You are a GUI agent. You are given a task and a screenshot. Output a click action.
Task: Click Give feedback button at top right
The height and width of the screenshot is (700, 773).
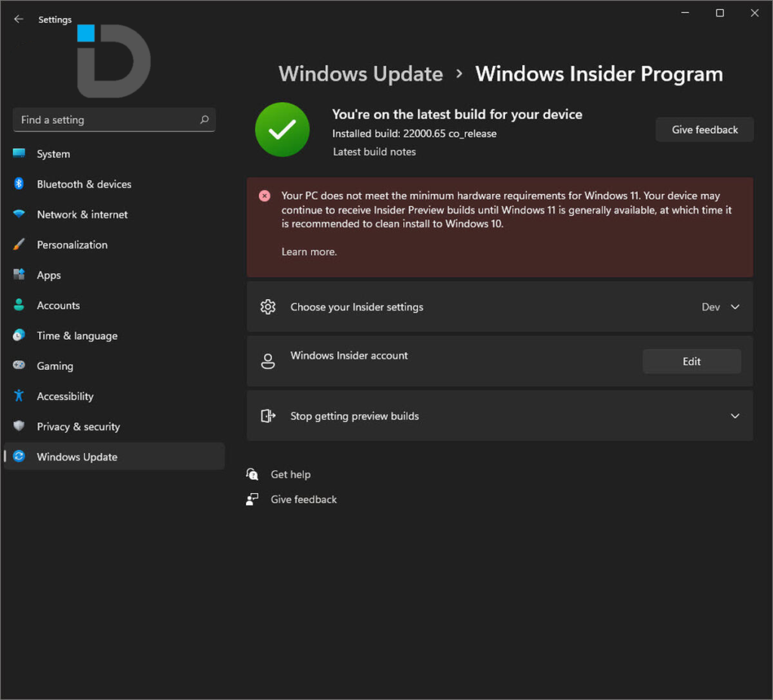pos(704,130)
